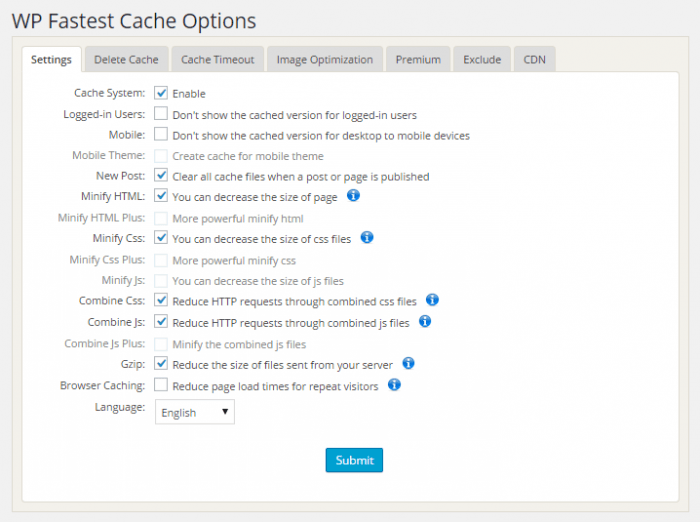Click 'More powerful minify html' text
Screen dimensions: 700x522
point(238,219)
